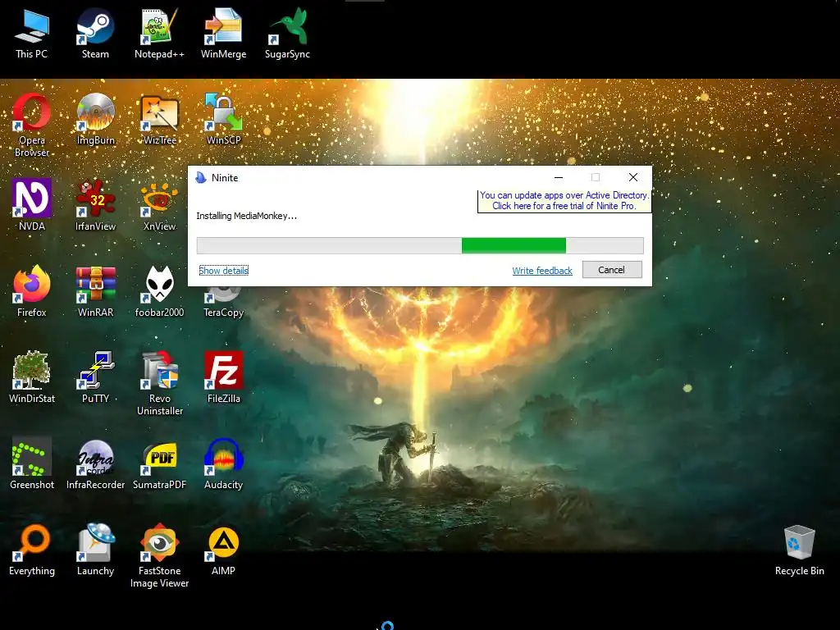Cancel the Ninite installation
This screenshot has width=840, height=630.
[x=612, y=269]
